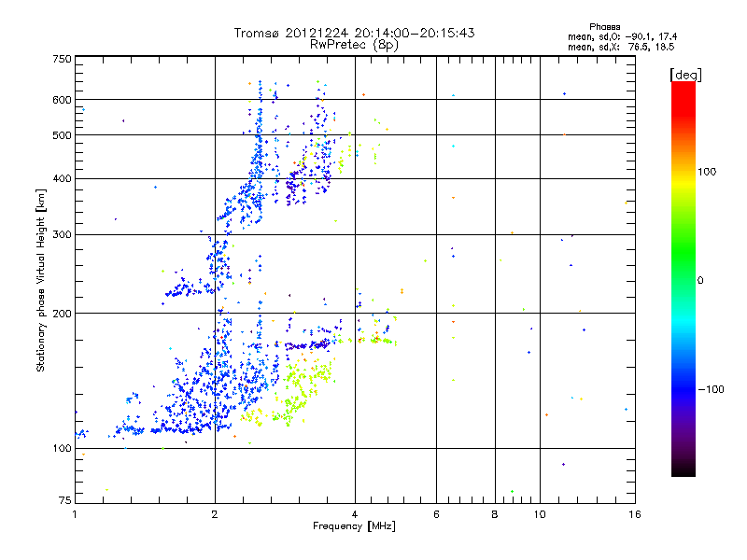The height and width of the screenshot is (560, 747).
Task: Click the y-axis label '600'
Action: pos(62,100)
